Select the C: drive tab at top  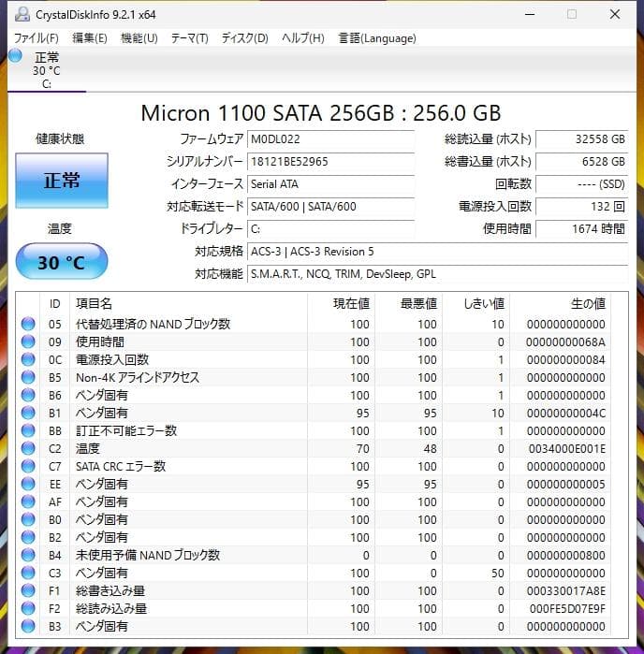tap(46, 69)
